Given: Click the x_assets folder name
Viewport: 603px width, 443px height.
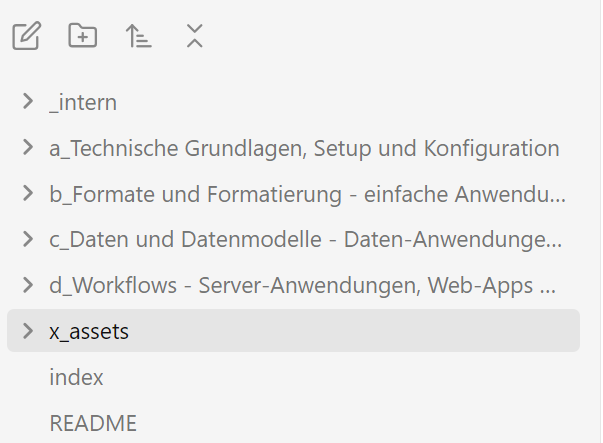Looking at the screenshot, I should [89, 332].
